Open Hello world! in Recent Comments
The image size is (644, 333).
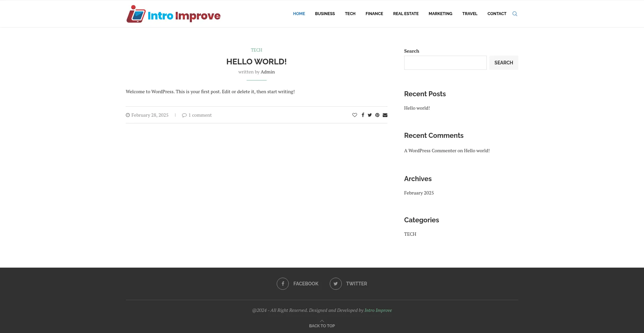coord(477,151)
